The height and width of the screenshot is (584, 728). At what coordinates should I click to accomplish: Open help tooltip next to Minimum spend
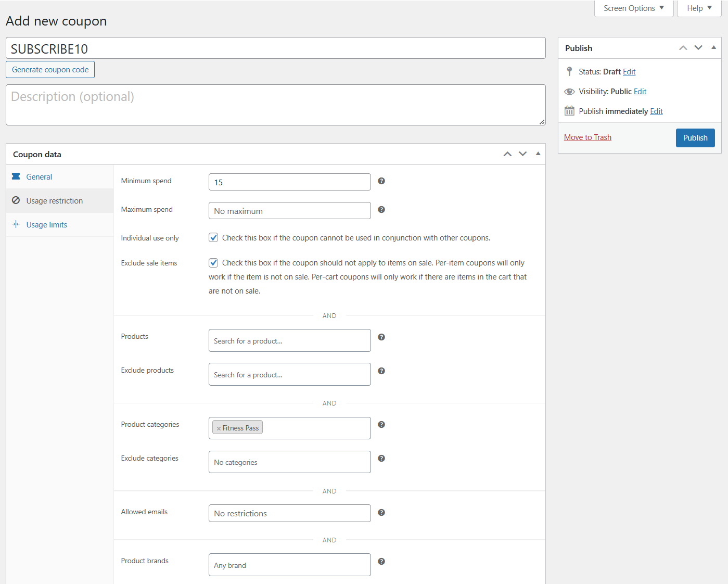coord(381,181)
